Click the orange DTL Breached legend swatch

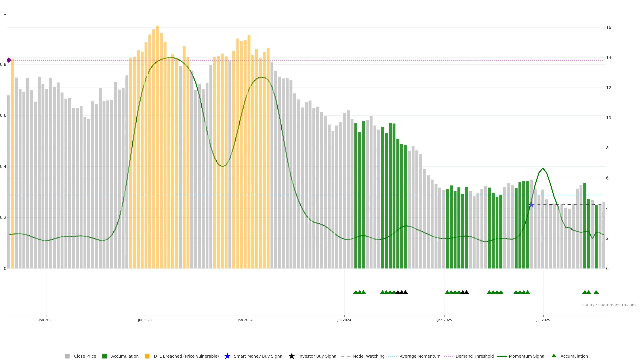tap(147, 356)
